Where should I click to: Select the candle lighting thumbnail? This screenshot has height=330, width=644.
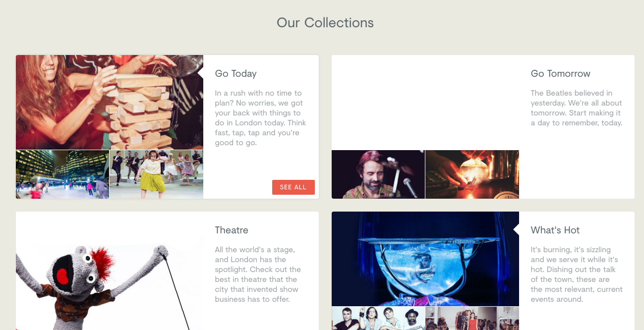tap(472, 174)
